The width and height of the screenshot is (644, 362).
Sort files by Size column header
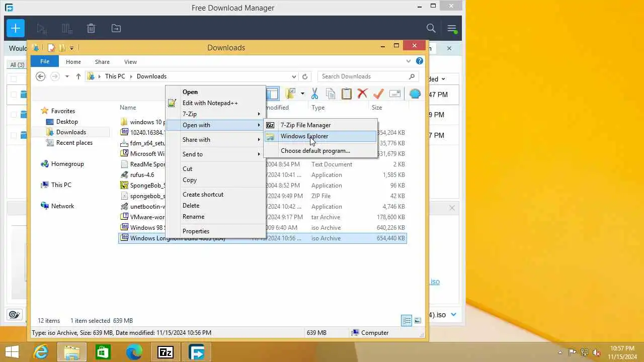click(377, 108)
